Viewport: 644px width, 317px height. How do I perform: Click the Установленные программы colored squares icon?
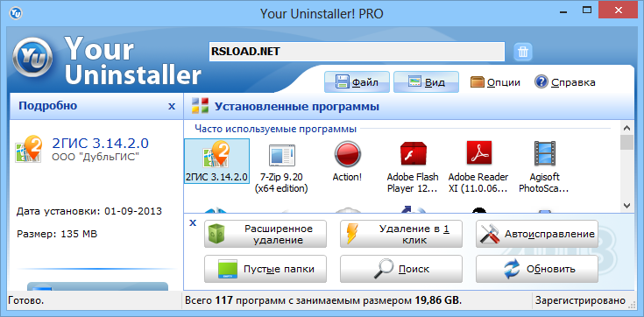click(x=201, y=107)
